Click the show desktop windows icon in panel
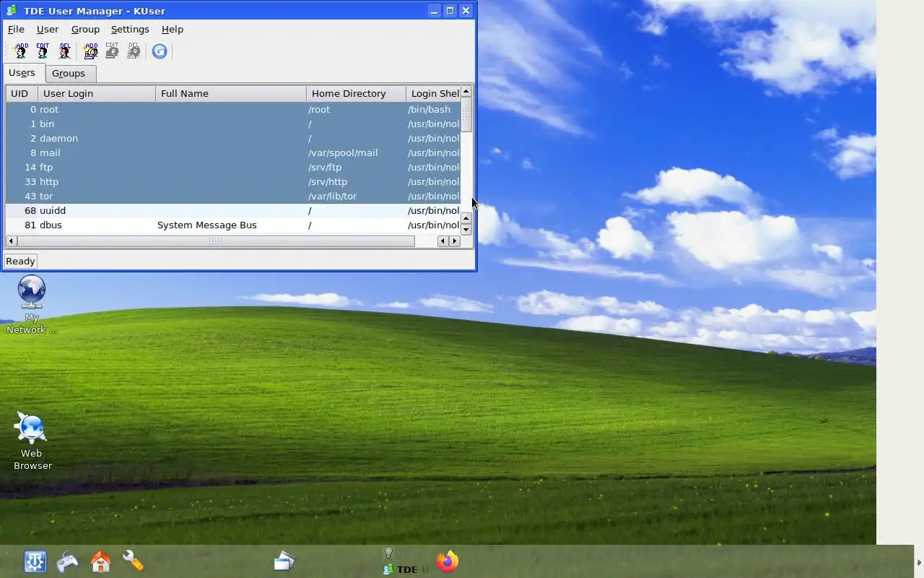Viewport: 924px width, 578px height. (284, 561)
